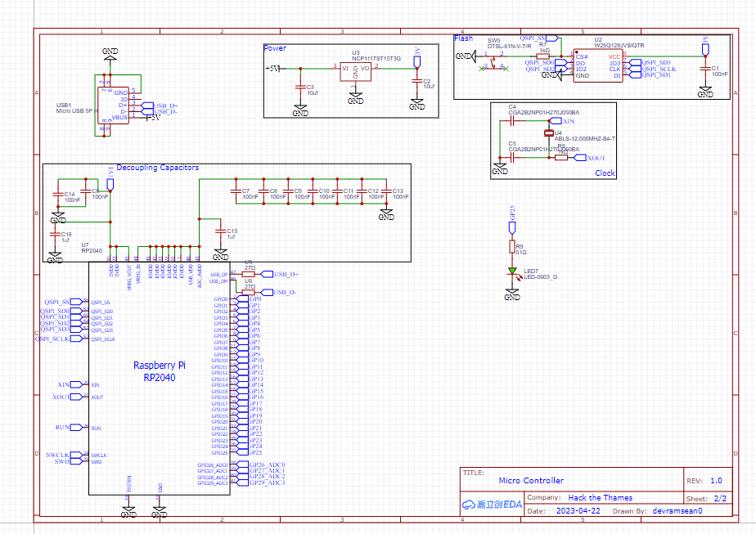This screenshot has width=756, height=534.
Task: Click the "+5V" label in Power block
Action: click(272, 69)
